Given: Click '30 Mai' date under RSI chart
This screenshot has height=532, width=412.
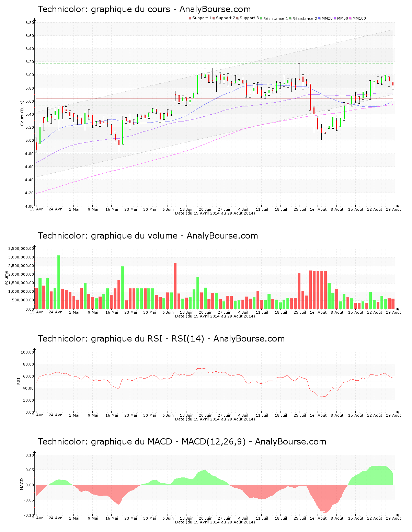Looking at the screenshot, I should pyautogui.click(x=149, y=415).
